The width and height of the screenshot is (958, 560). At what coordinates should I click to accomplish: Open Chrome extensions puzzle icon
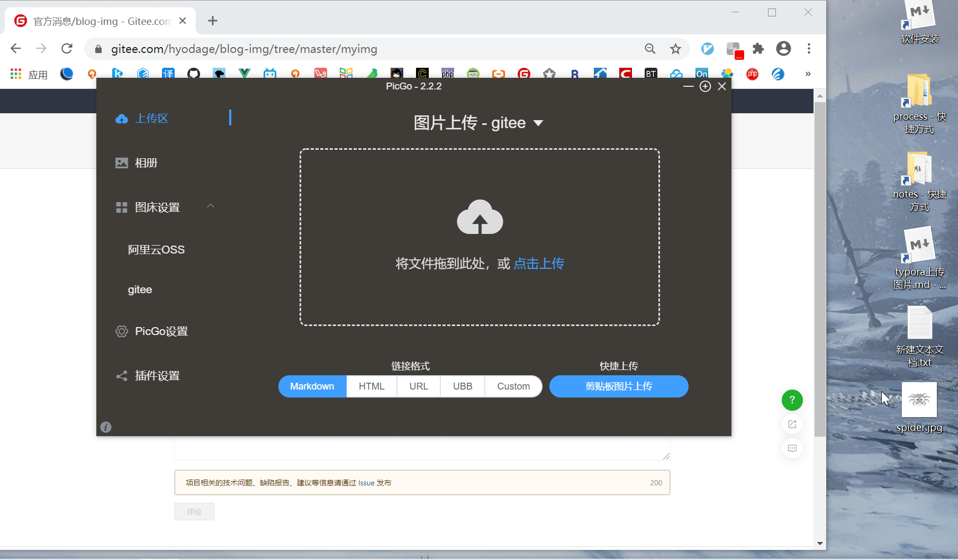(x=758, y=49)
